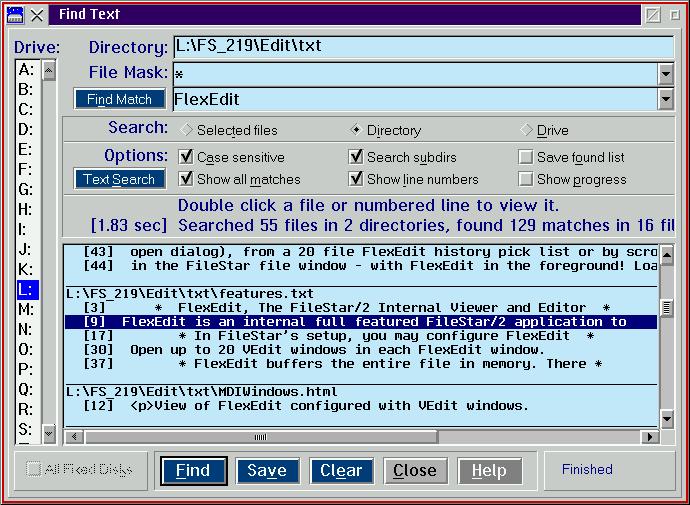Click the horizontal scrollbar thumb in results
The image size is (690, 505).
(x=261, y=437)
